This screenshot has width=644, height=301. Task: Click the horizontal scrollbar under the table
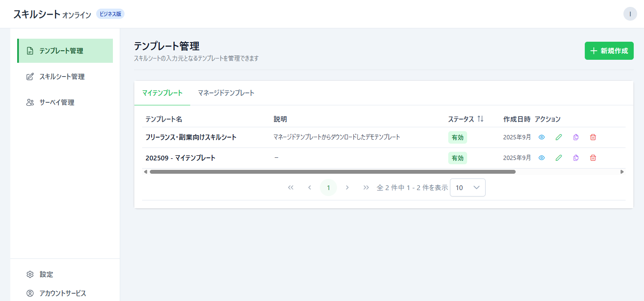(332, 172)
